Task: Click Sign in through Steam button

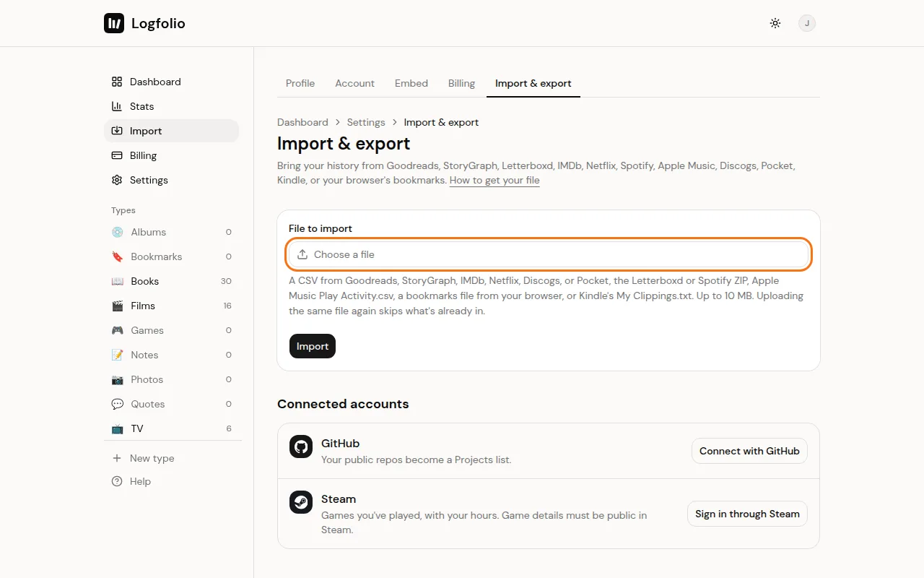Action: point(747,514)
